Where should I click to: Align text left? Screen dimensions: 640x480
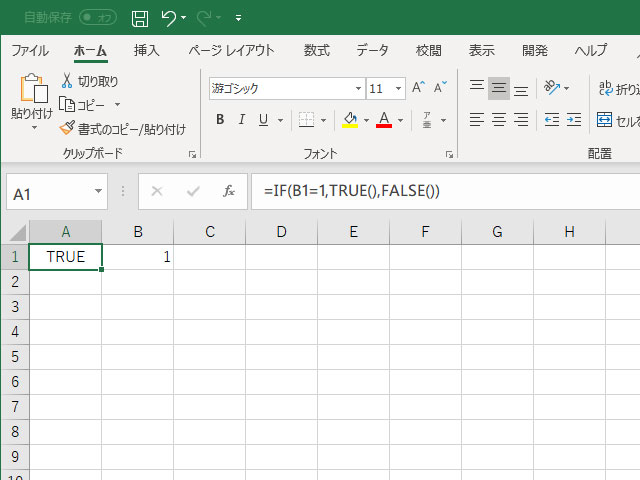[x=477, y=120]
